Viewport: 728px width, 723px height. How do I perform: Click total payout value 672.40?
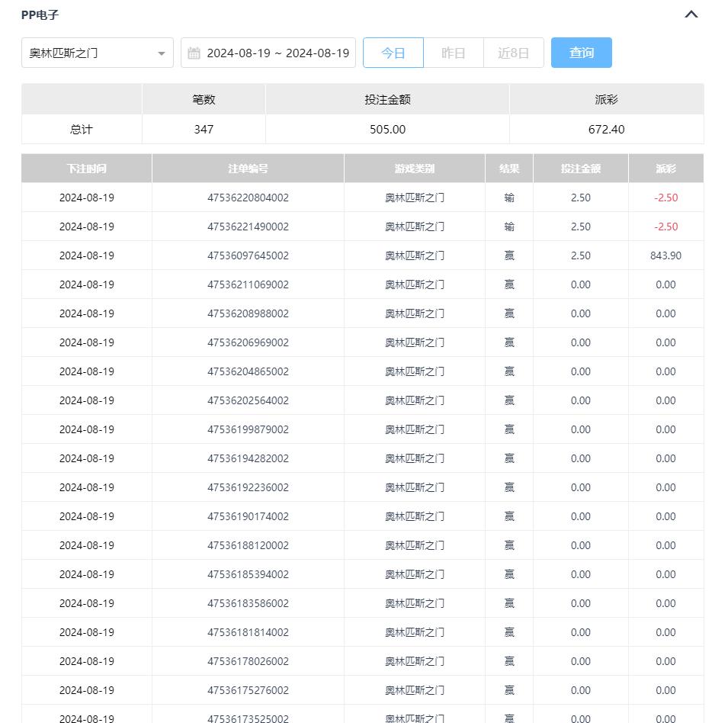click(x=606, y=130)
